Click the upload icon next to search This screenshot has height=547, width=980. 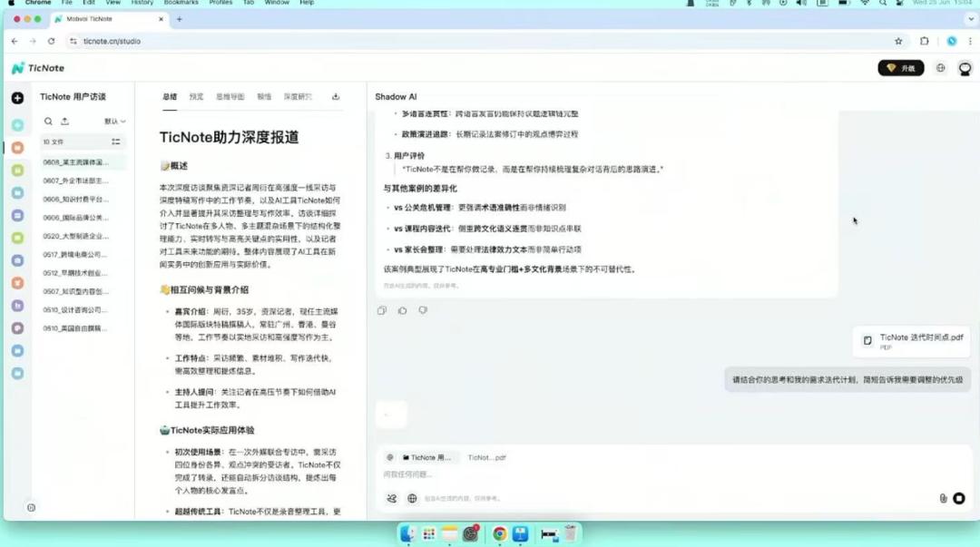coord(64,121)
